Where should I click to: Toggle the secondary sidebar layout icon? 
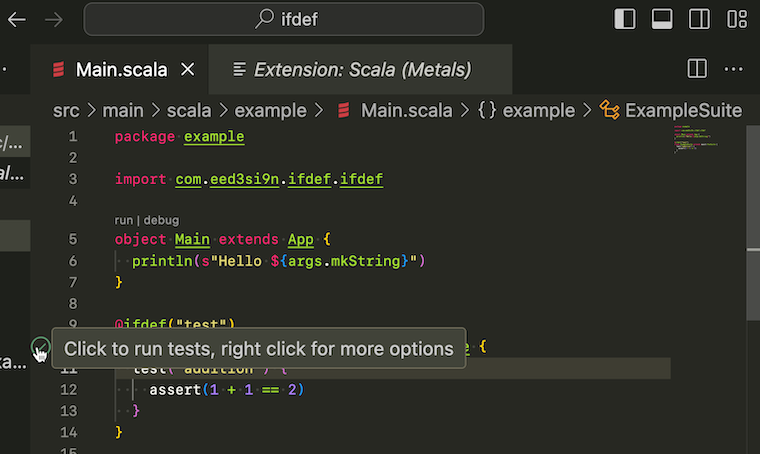(x=699, y=19)
